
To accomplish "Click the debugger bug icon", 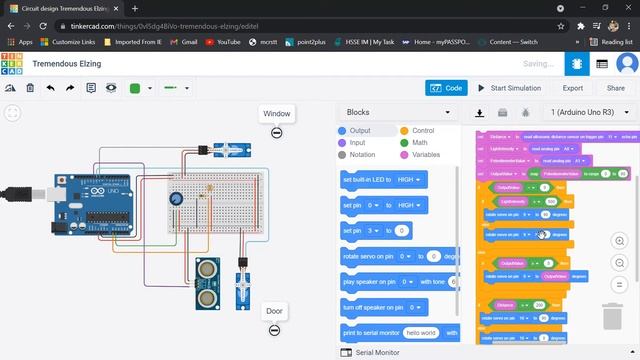I will pos(525,113).
